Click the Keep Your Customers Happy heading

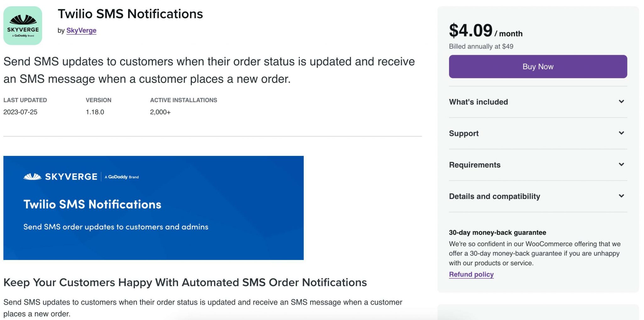[185, 282]
